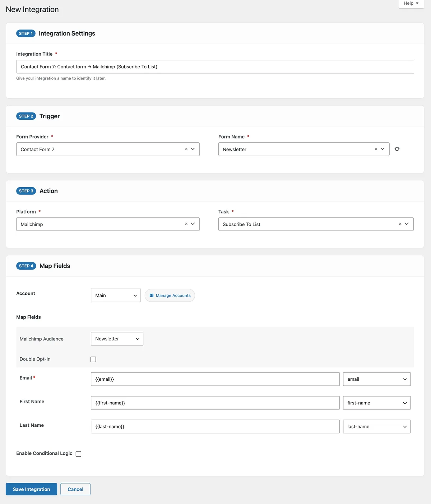Screen dimensions: 431x504
Task: Click the Enable Conditional Logic label
Action: pyautogui.click(x=44, y=453)
